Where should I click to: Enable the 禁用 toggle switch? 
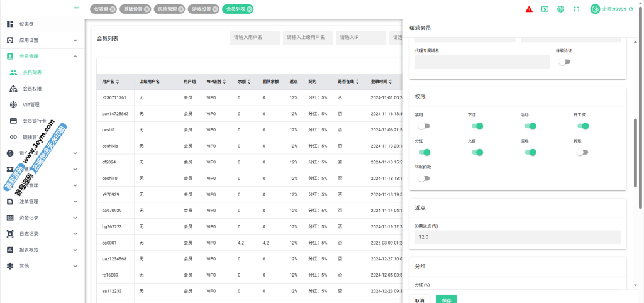click(424, 126)
